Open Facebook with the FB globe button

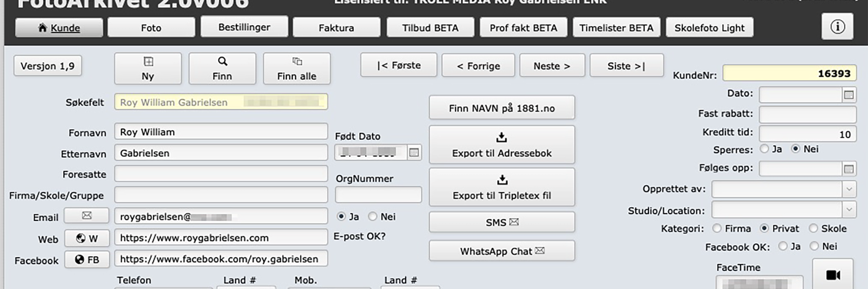87,259
